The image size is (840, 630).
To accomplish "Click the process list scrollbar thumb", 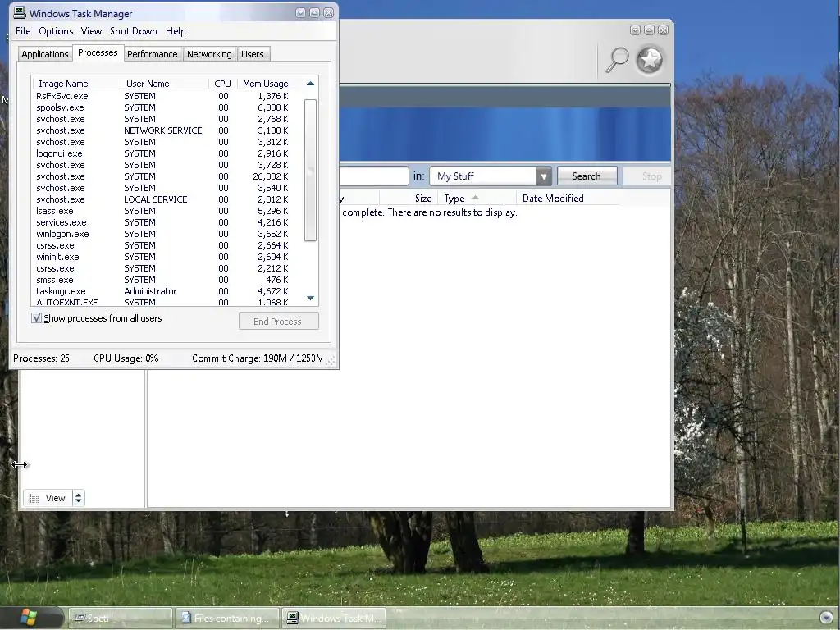I will coord(310,171).
